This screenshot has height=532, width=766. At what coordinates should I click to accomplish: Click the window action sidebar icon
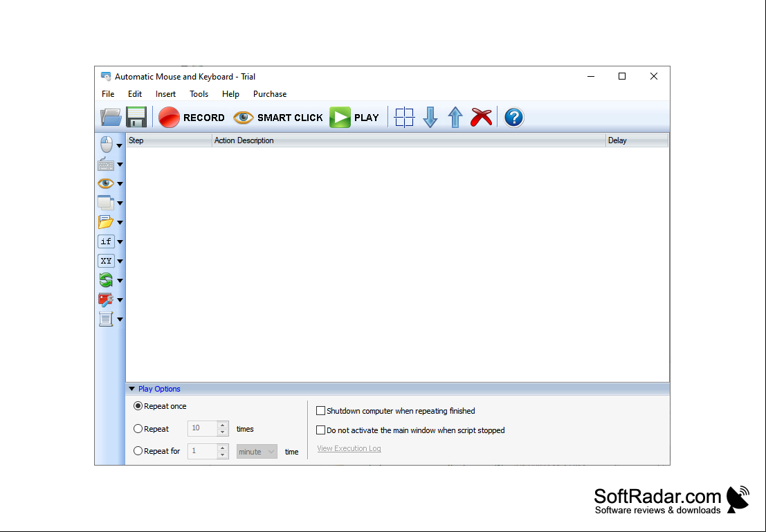pyautogui.click(x=106, y=203)
